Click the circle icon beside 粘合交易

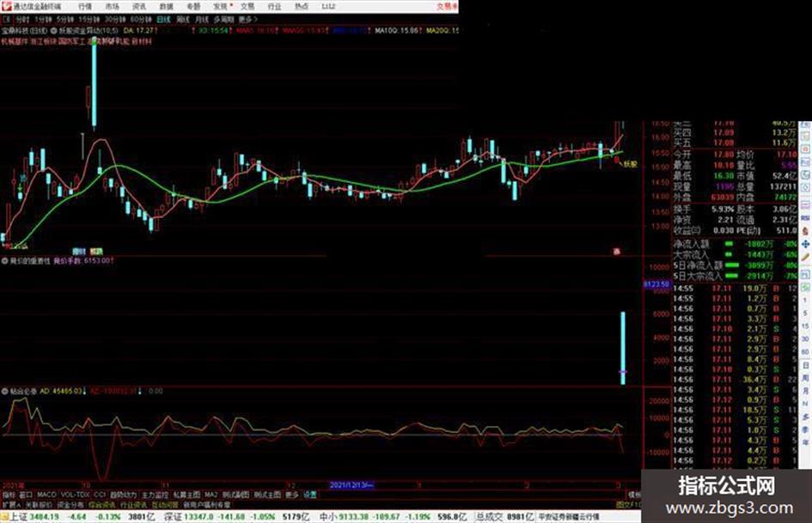(x=4, y=392)
